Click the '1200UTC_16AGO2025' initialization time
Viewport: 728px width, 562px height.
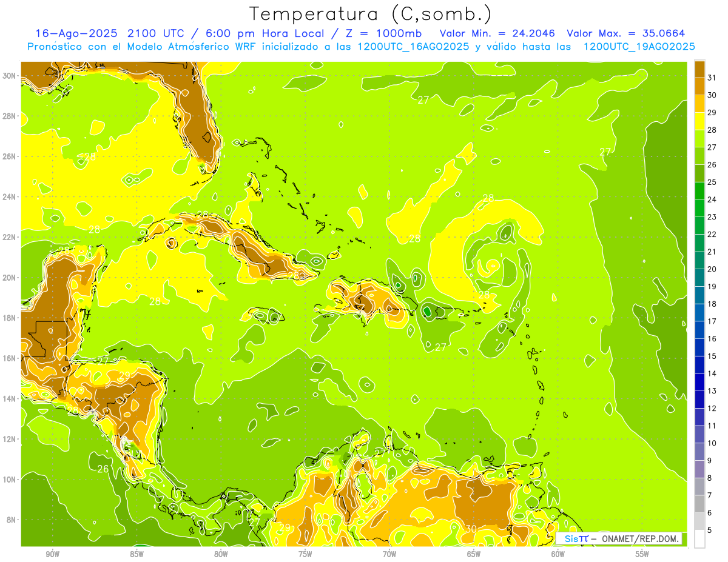pyautogui.click(x=414, y=46)
